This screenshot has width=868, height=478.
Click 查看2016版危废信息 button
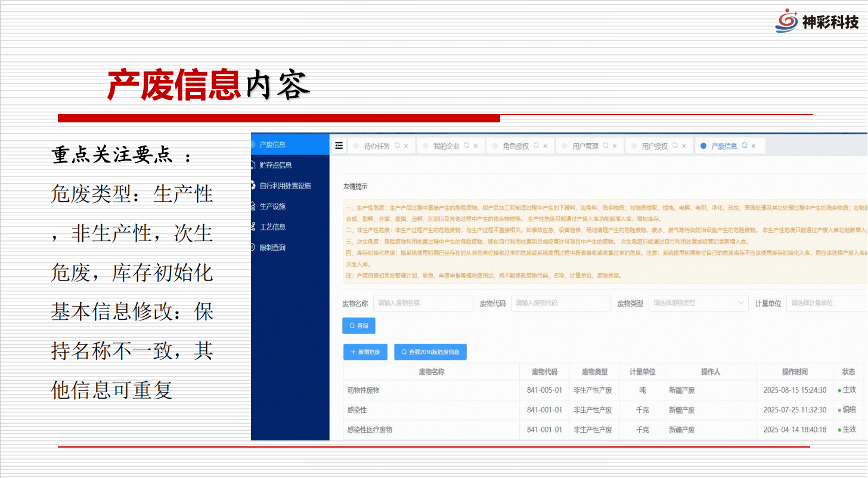[430, 352]
